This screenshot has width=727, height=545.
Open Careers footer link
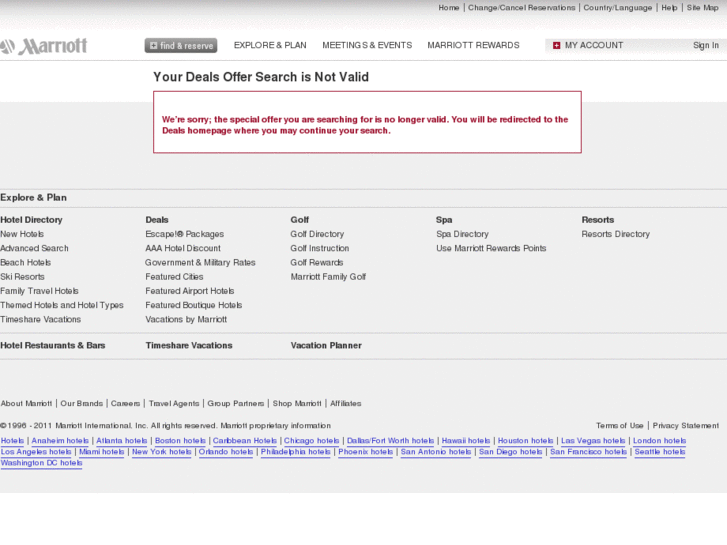[x=126, y=404]
